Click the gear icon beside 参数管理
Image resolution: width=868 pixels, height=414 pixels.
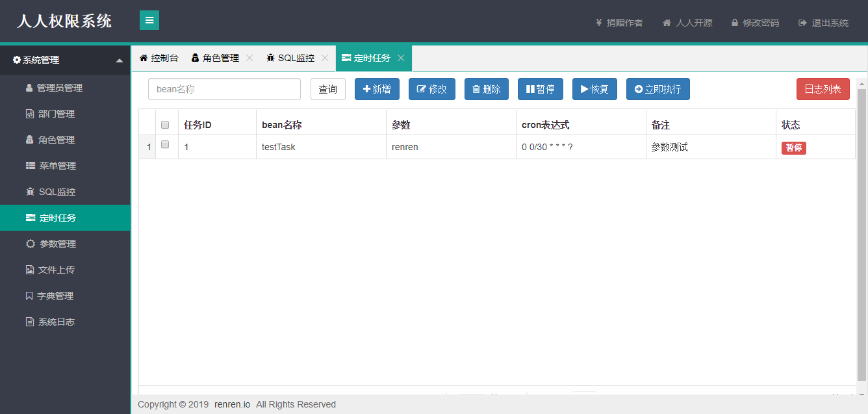point(30,244)
